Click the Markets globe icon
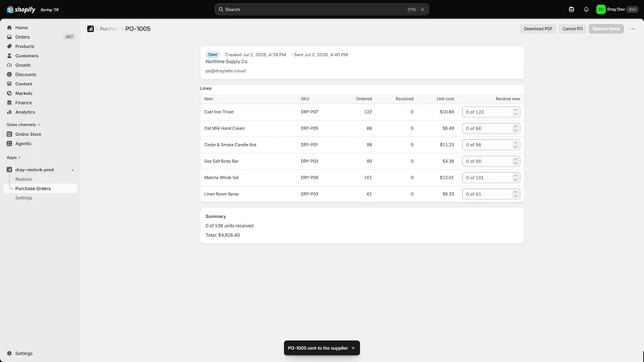Viewport: 644px width, 362px height. point(10,93)
